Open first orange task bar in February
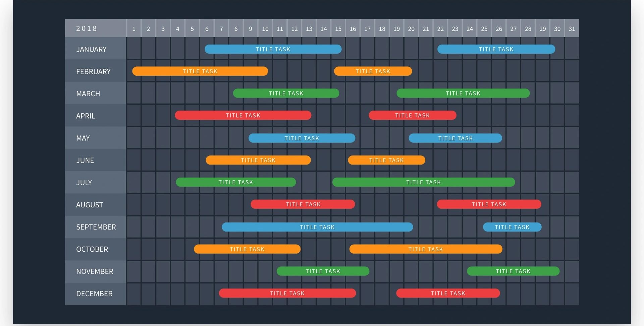 pyautogui.click(x=200, y=71)
